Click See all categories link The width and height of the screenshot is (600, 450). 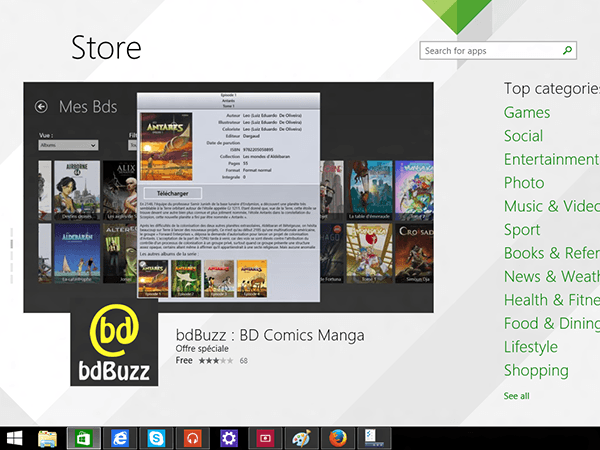[x=516, y=396]
